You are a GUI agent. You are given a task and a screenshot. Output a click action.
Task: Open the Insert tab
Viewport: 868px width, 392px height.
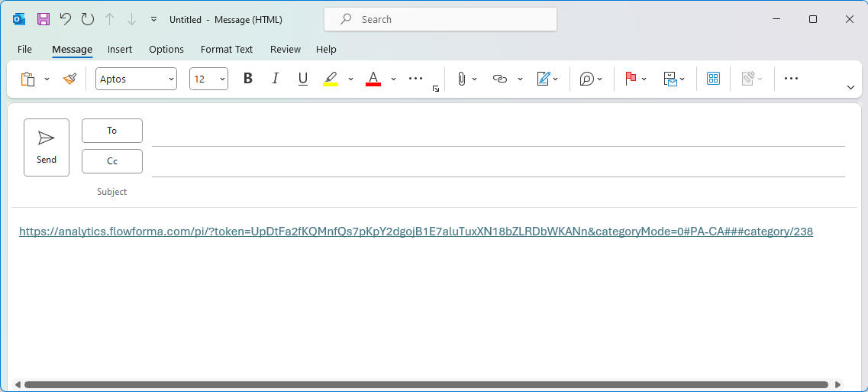(120, 50)
